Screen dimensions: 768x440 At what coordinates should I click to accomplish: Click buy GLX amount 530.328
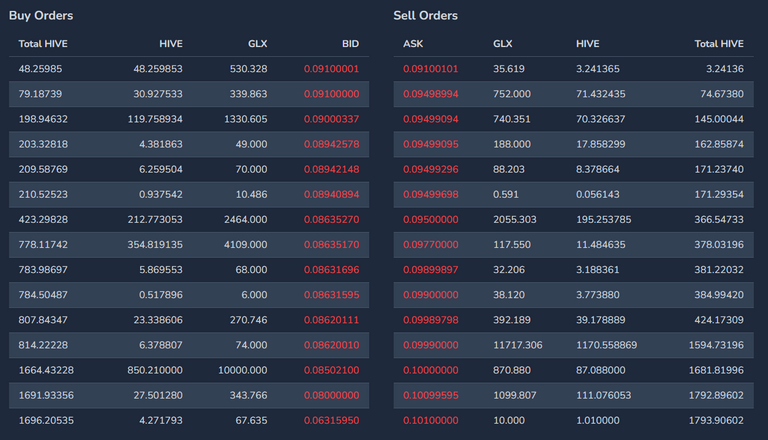point(249,69)
